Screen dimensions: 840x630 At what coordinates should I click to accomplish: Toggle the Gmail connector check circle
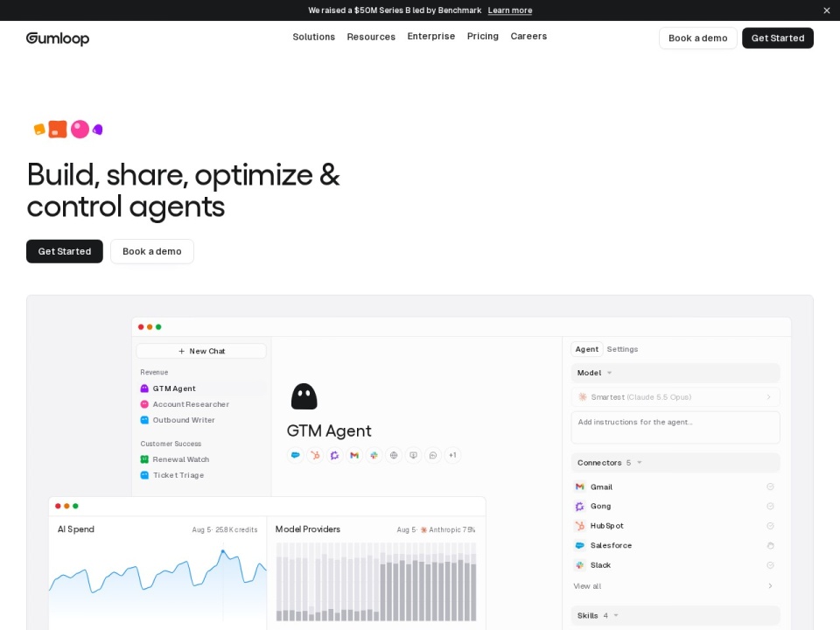[770, 487]
